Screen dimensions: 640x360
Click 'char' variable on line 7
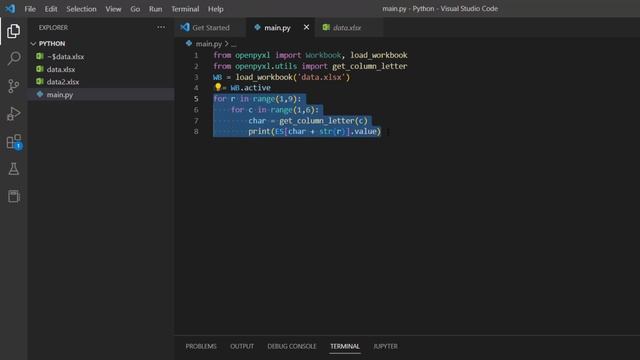click(x=257, y=120)
